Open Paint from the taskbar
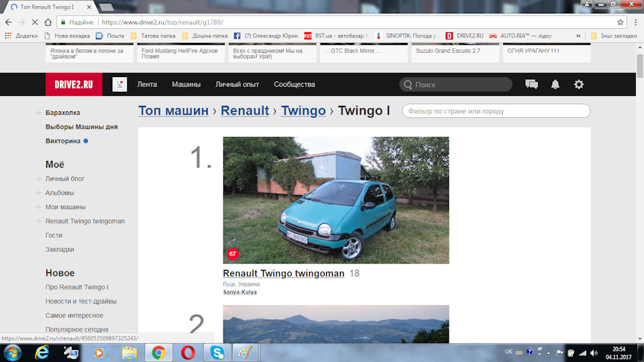The width and height of the screenshot is (644, 362). tap(246, 353)
